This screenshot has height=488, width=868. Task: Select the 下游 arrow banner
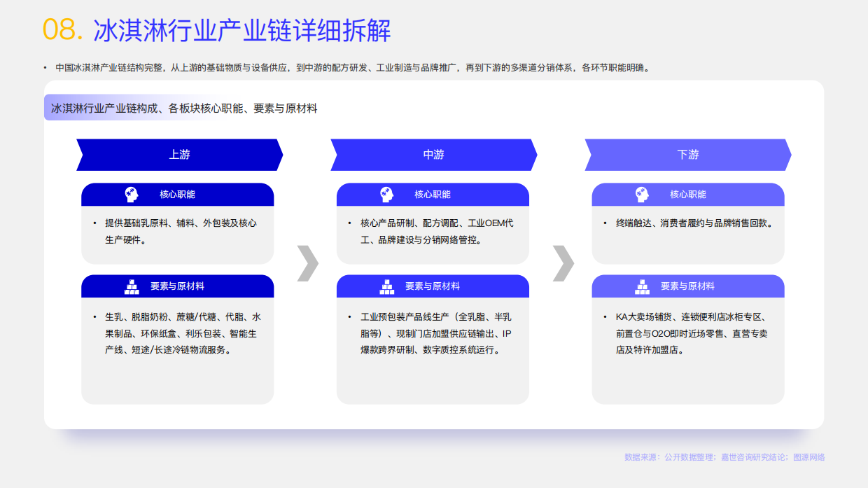coord(688,155)
